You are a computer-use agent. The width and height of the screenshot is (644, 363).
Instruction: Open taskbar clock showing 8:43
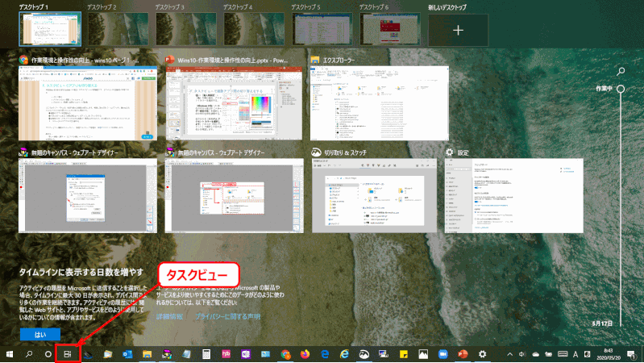click(609, 354)
